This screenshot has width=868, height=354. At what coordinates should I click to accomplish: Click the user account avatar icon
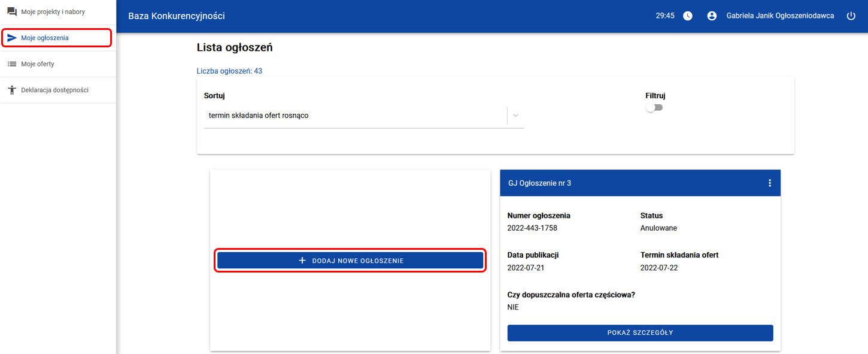pyautogui.click(x=712, y=16)
